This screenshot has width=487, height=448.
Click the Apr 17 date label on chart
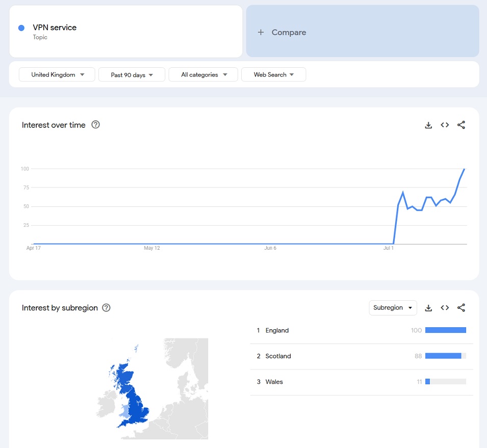pos(34,248)
